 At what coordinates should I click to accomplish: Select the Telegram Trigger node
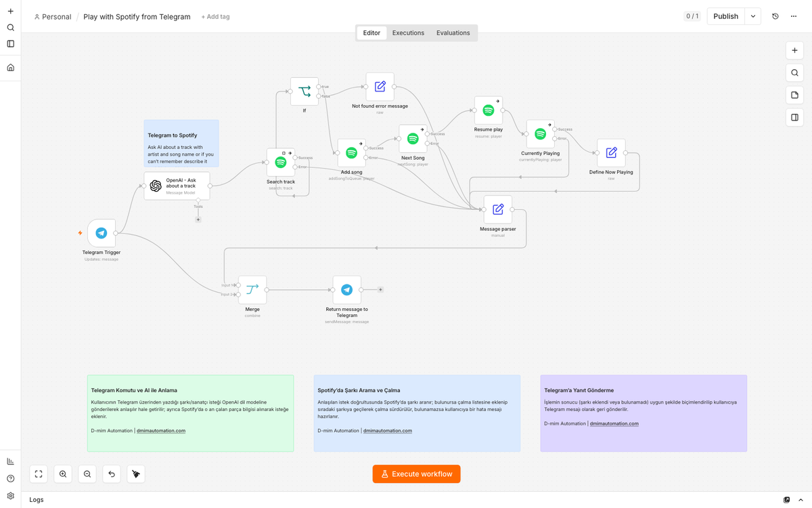(x=101, y=233)
